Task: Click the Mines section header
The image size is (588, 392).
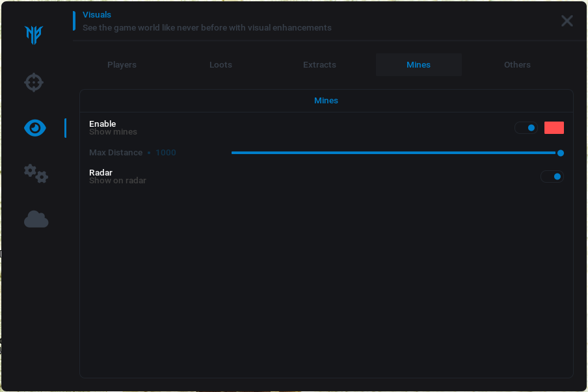Action: point(326,101)
